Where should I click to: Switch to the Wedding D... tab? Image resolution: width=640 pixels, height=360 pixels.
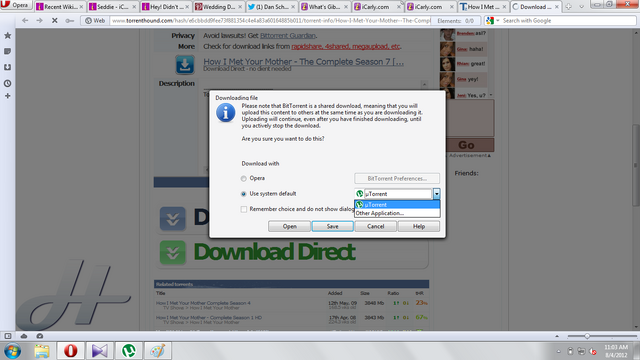point(218,7)
